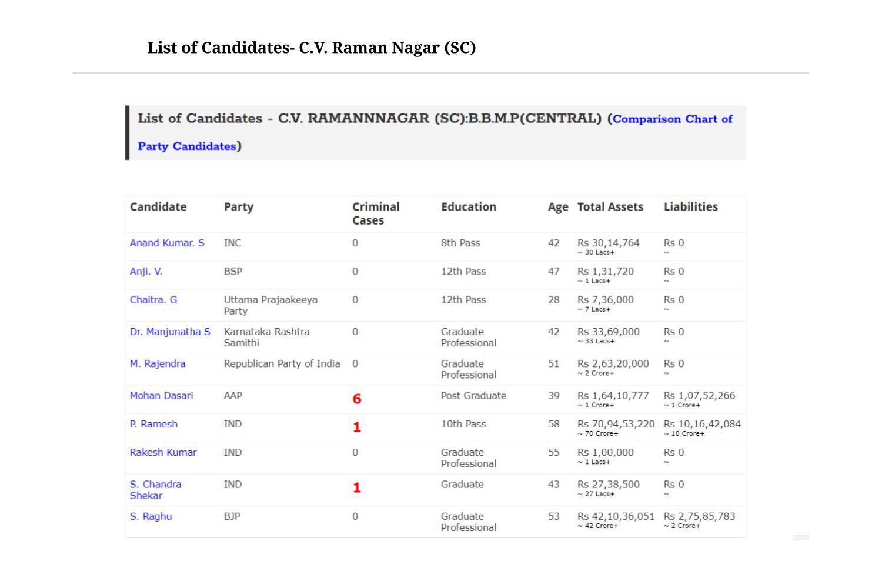Click the Candidate column header
The height and width of the screenshot is (588, 882).
(158, 207)
